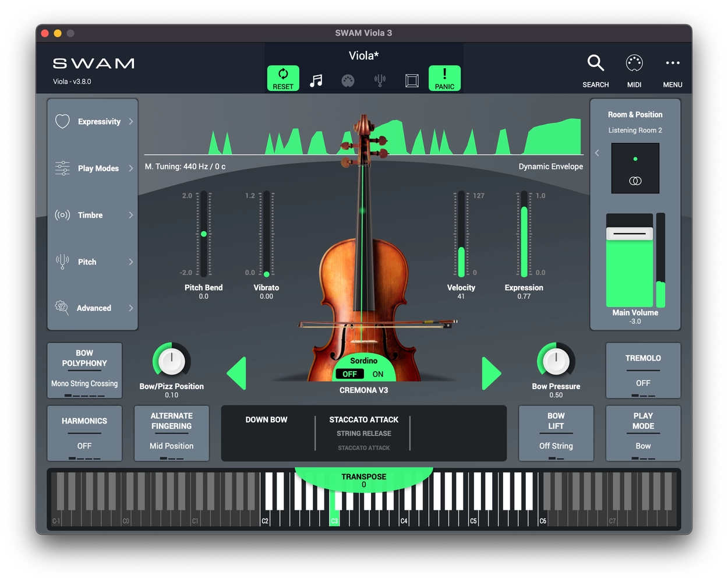Click the STACCATO ATTACK display
Screen dimensions: 728x582
[364, 419]
